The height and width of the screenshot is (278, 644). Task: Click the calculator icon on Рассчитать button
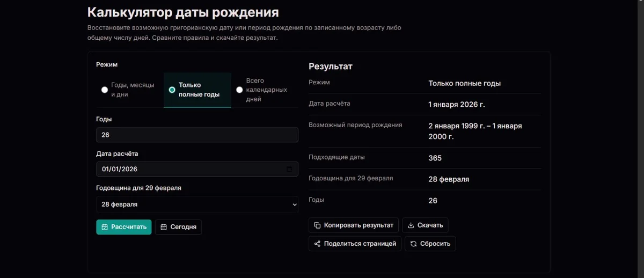tap(105, 227)
